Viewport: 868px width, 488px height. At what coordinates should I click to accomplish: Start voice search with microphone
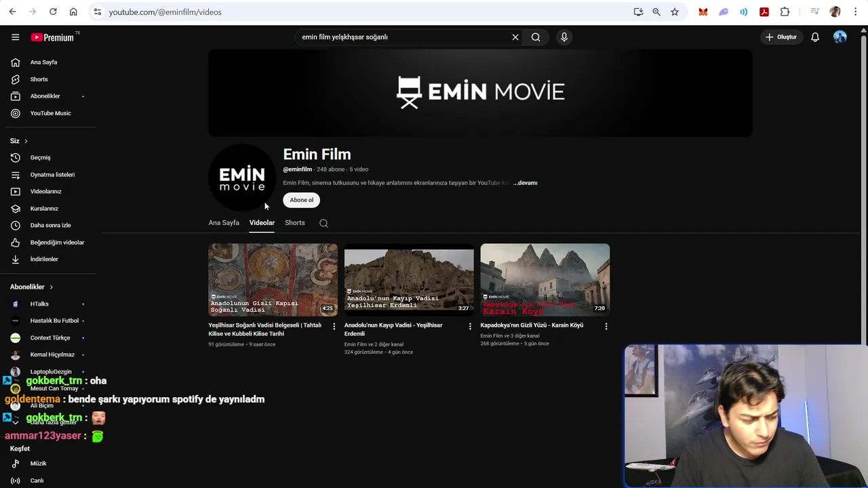point(564,37)
